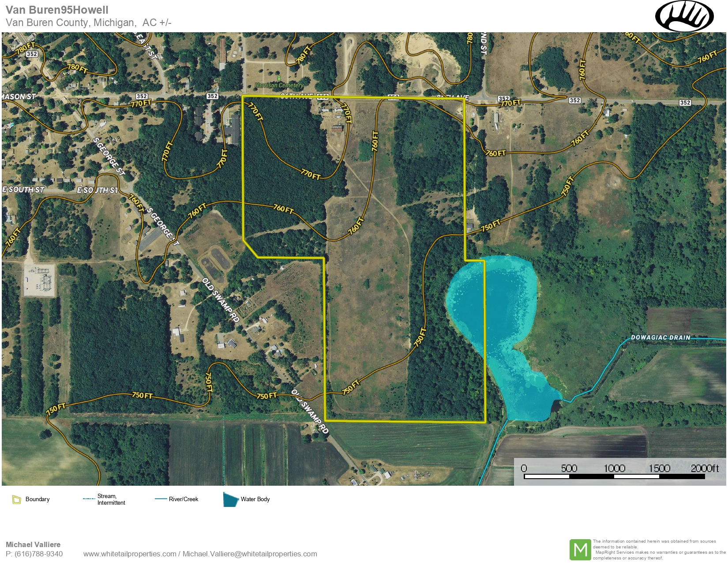
Task: Click the River/Creek legend line symbol
Action: tap(161, 499)
